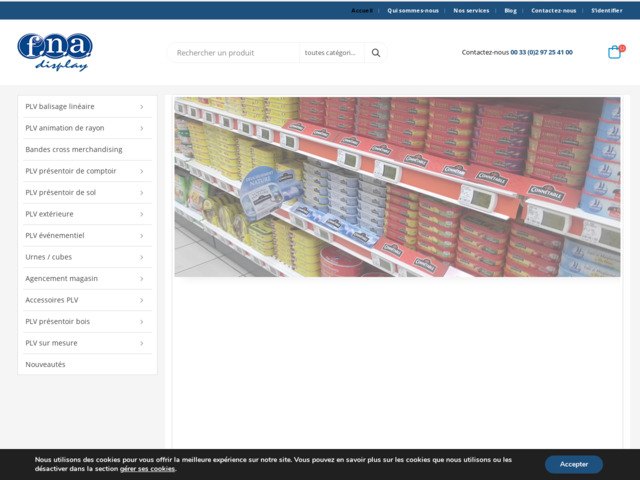Image resolution: width=640 pixels, height=480 pixels.
Task: Click the product search input field
Action: click(x=235, y=53)
